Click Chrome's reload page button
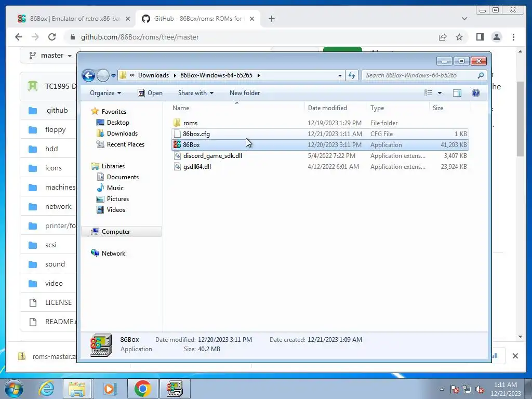This screenshot has width=532, height=399. [x=51, y=37]
